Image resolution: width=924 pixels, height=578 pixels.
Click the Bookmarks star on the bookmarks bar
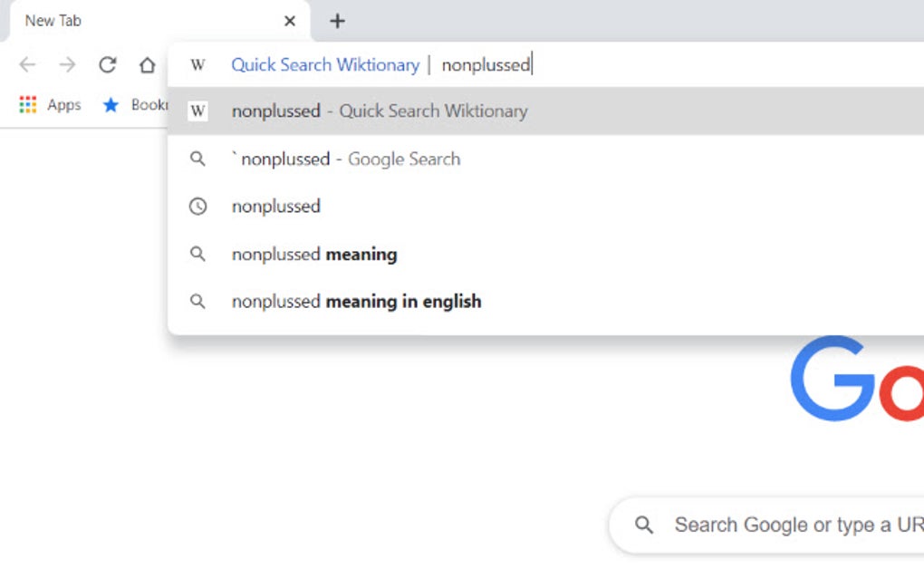coord(111,104)
